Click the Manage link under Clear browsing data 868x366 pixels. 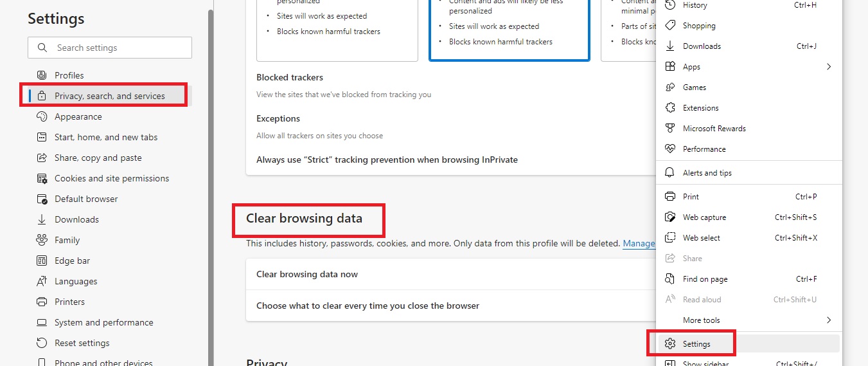(x=639, y=244)
